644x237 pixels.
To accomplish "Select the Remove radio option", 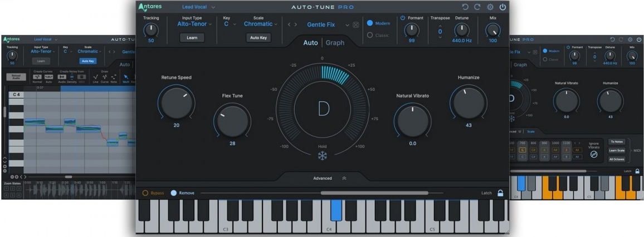I will pos(173,192).
